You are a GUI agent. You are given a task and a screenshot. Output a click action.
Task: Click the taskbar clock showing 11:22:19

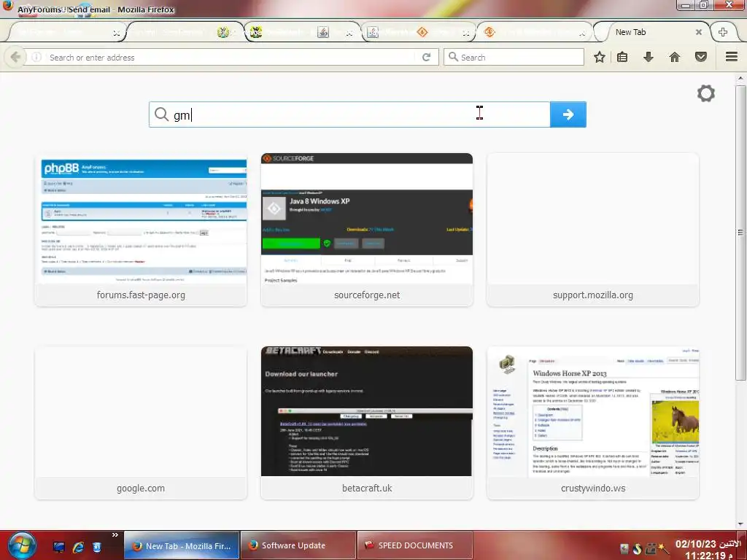[x=708, y=550]
